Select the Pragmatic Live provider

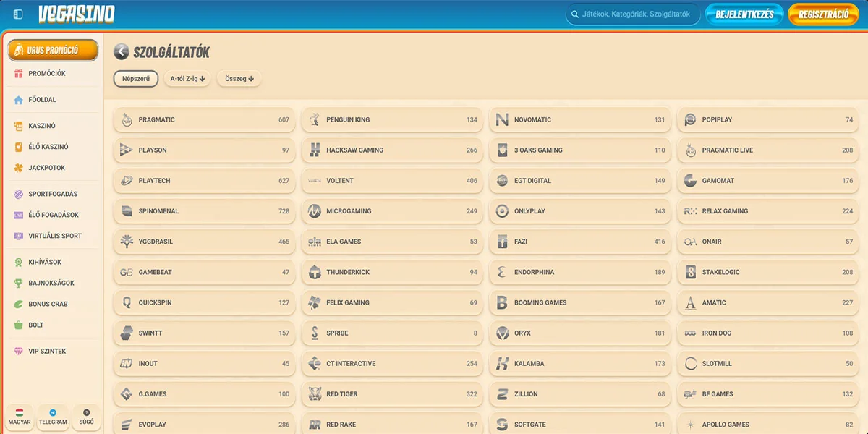tap(768, 150)
